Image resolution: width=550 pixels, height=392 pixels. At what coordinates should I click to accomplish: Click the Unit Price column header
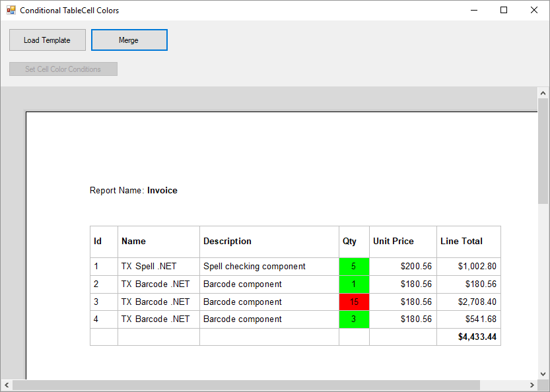[x=403, y=242]
